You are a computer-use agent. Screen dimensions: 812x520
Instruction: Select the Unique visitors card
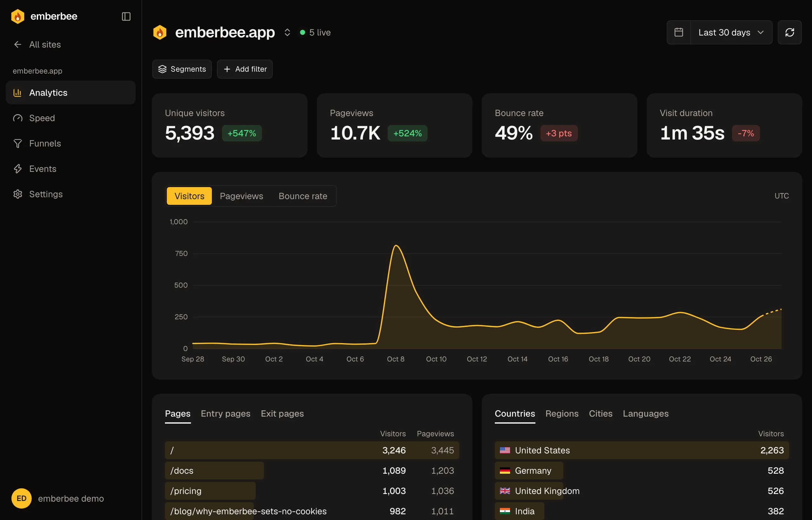point(229,126)
